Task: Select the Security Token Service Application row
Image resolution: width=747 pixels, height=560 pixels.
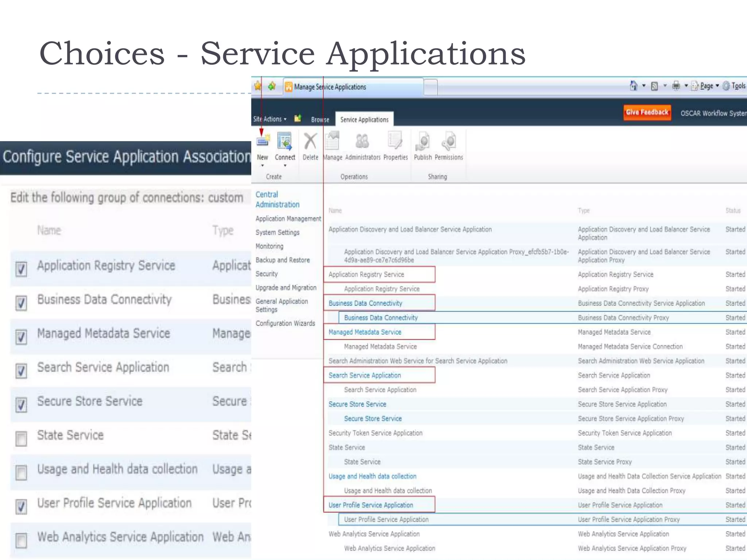Action: [536, 433]
